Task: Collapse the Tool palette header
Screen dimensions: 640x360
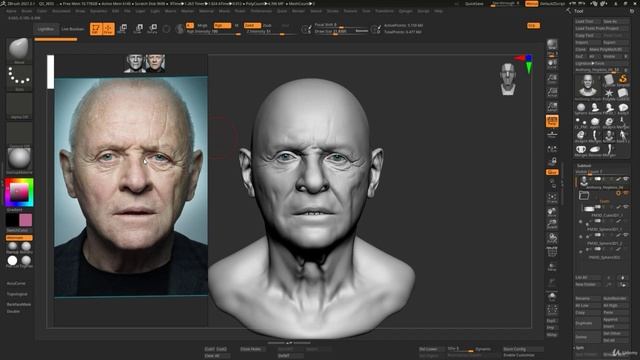Action: tap(579, 11)
